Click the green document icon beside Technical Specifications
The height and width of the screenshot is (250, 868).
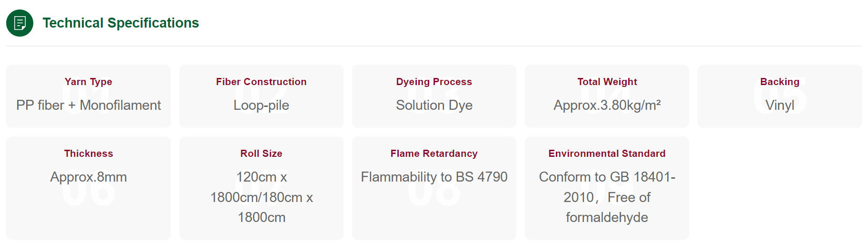pos(20,23)
